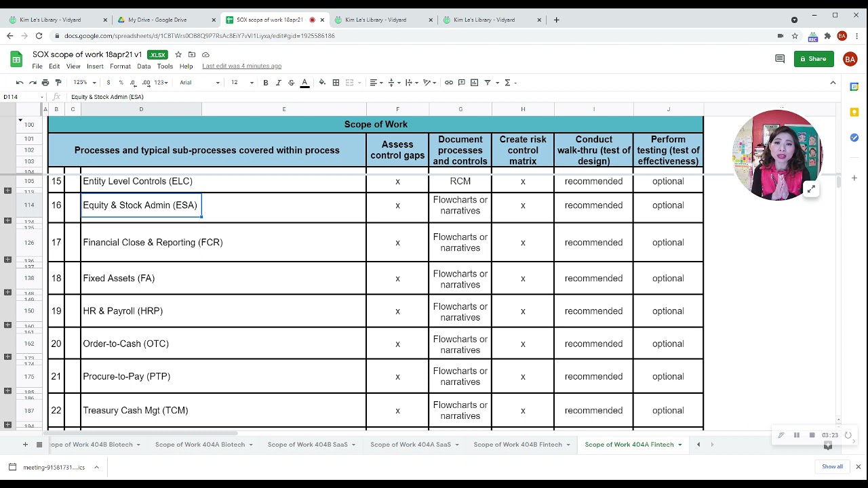Go to Sheets home icon

(16, 60)
